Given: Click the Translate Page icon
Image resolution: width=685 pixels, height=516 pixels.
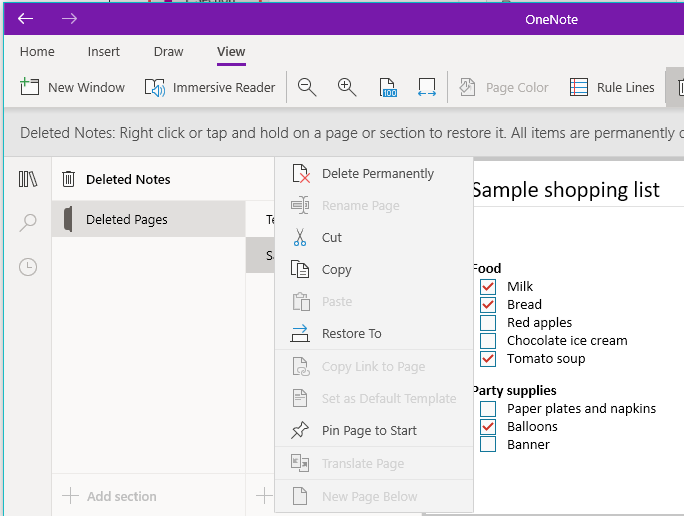Looking at the screenshot, I should 300,463.
